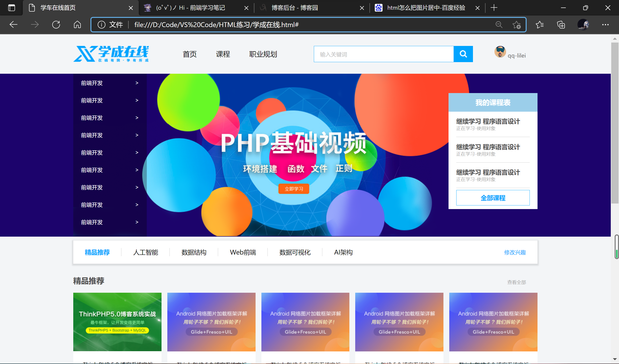Expand the first 前端开发 sidebar arrow
The width and height of the screenshot is (619, 364).
point(137,83)
